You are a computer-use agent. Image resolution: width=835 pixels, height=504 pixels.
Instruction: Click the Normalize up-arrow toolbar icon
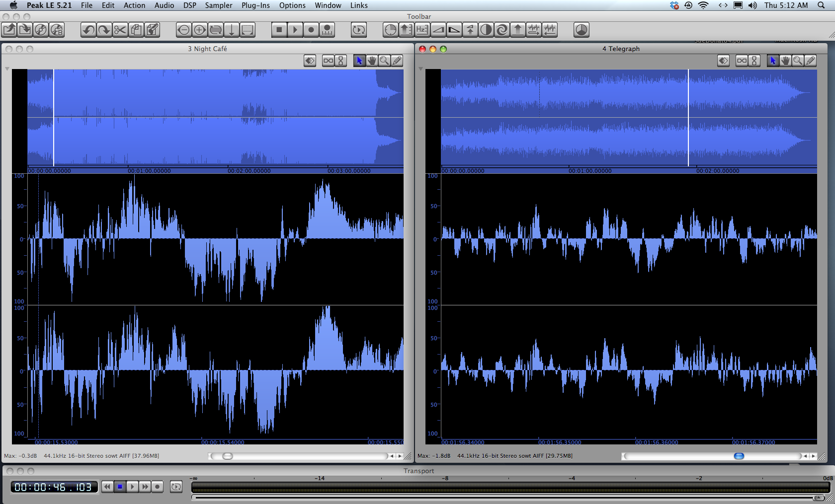[517, 30]
